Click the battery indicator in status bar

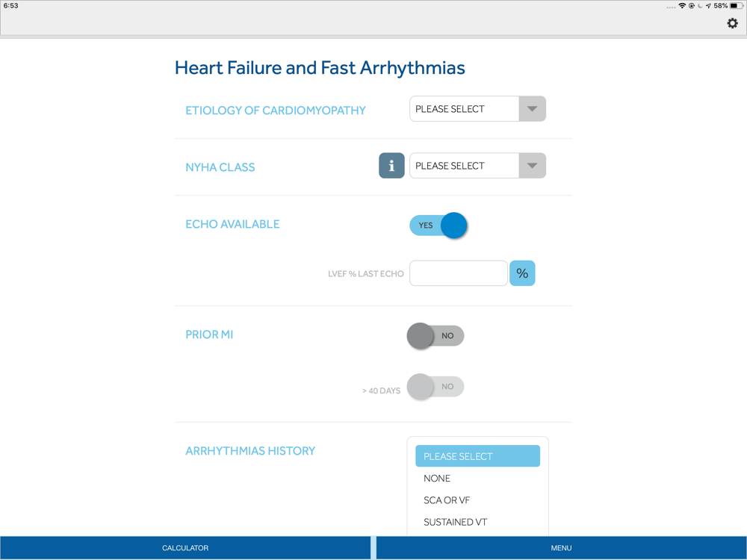(737, 6)
